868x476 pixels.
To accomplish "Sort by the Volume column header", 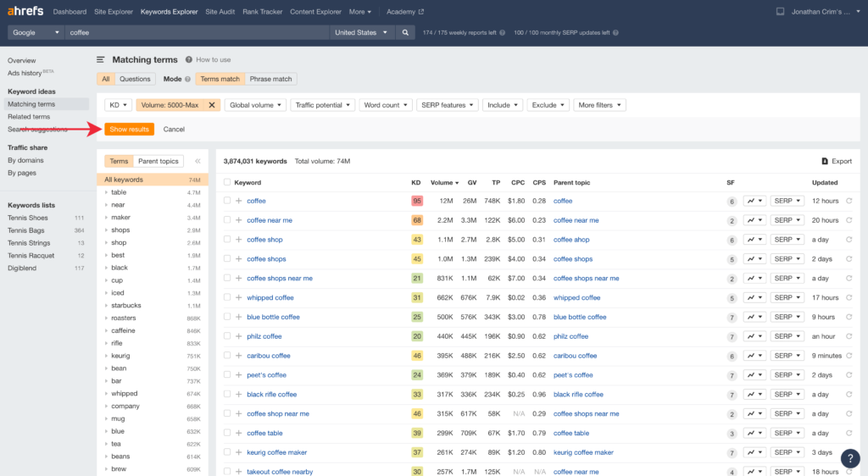I will [x=444, y=182].
